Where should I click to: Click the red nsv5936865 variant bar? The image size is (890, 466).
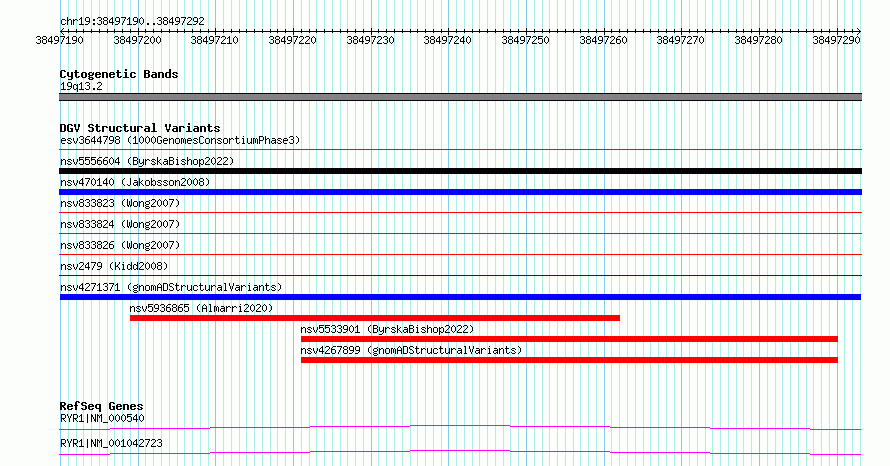point(375,318)
